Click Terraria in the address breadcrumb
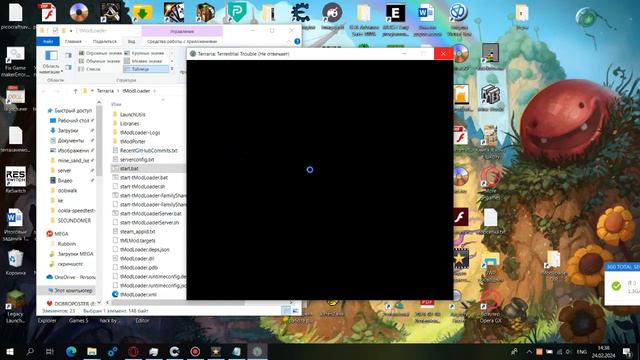This screenshot has width=640, height=360. point(105,91)
